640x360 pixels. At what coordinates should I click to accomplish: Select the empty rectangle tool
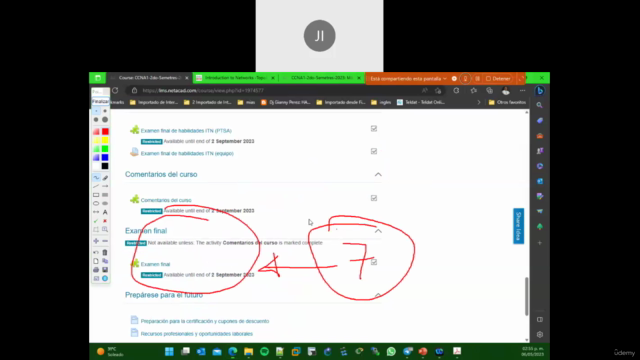point(96,195)
